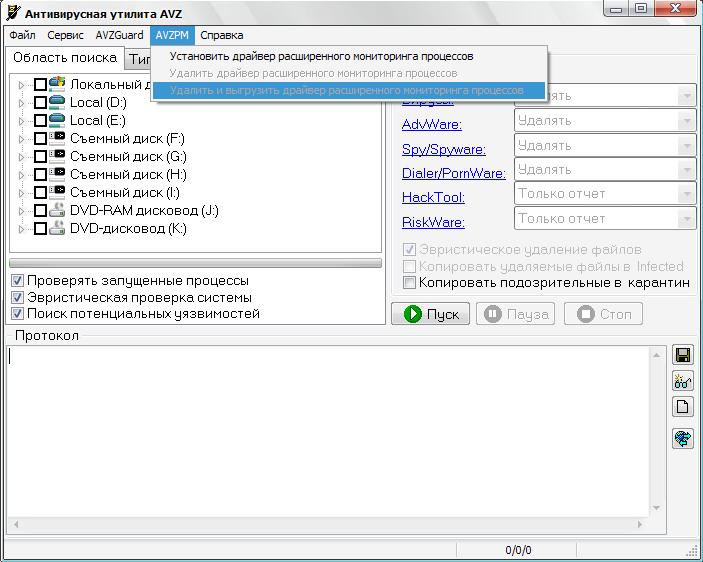The image size is (703, 562).
Task: Click the Local (E:) drive icon
Action: [57, 120]
